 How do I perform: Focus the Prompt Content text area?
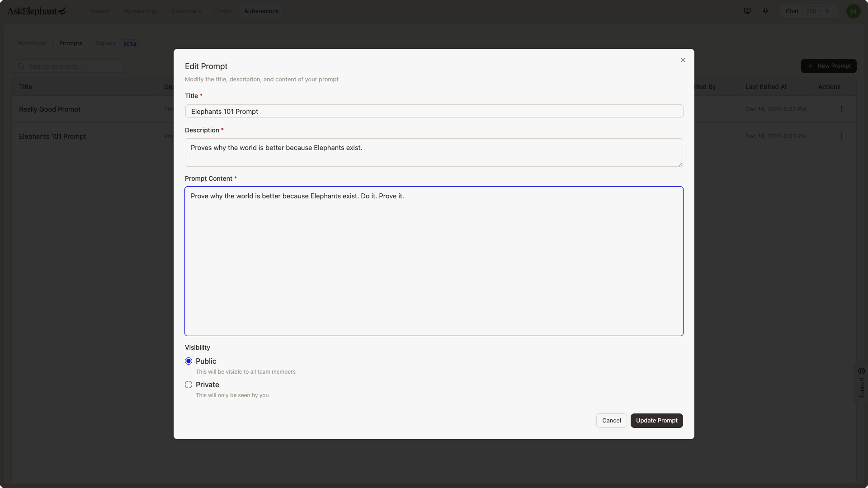(434, 261)
